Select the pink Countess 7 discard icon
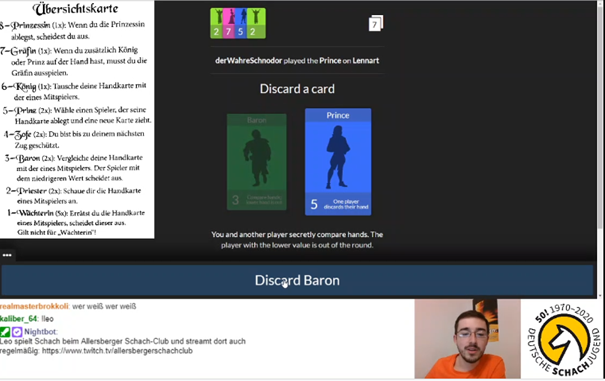The image size is (605, 381). click(x=228, y=23)
